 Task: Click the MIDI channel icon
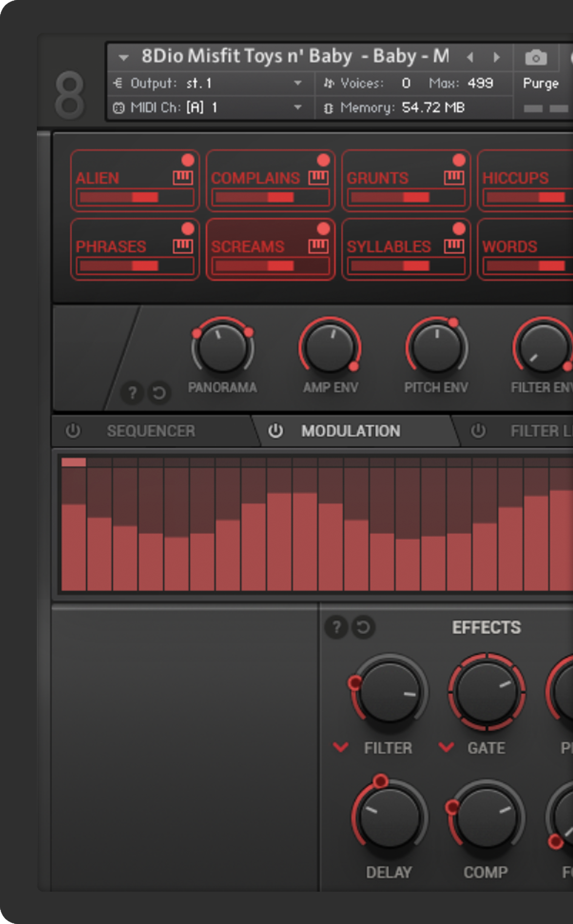119,108
